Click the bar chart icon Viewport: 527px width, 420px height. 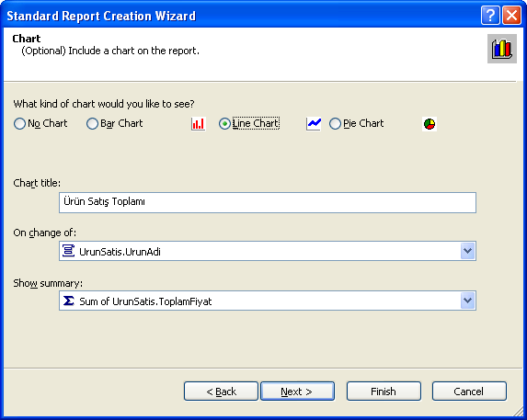pos(199,124)
